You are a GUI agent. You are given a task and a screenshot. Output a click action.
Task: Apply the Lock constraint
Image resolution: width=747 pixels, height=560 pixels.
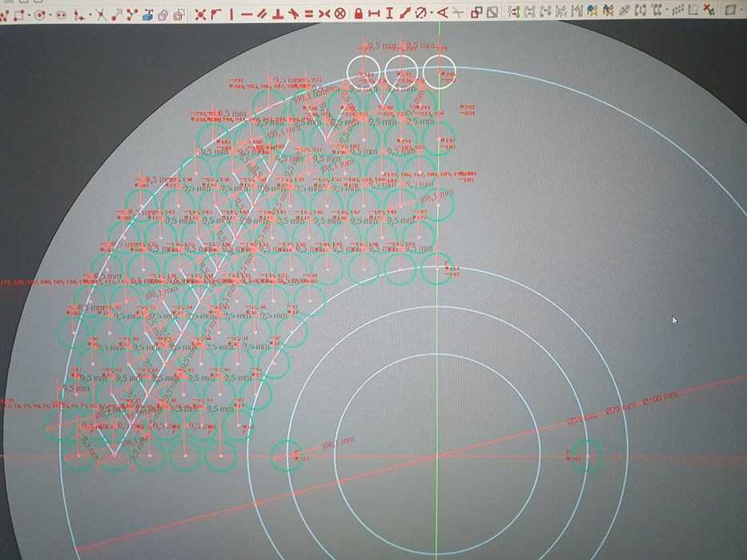tap(358, 14)
